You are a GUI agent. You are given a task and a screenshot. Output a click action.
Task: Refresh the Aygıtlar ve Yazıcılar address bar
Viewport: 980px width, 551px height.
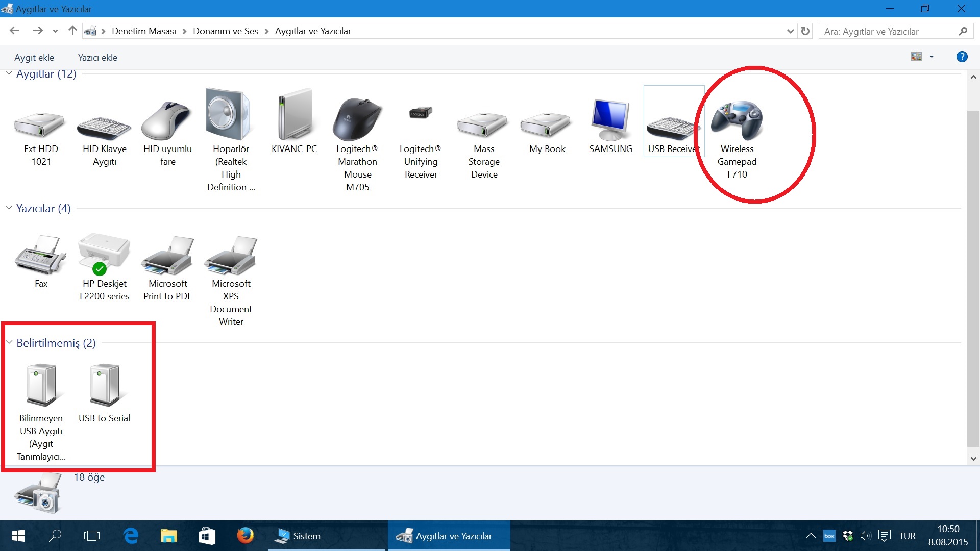805,31
